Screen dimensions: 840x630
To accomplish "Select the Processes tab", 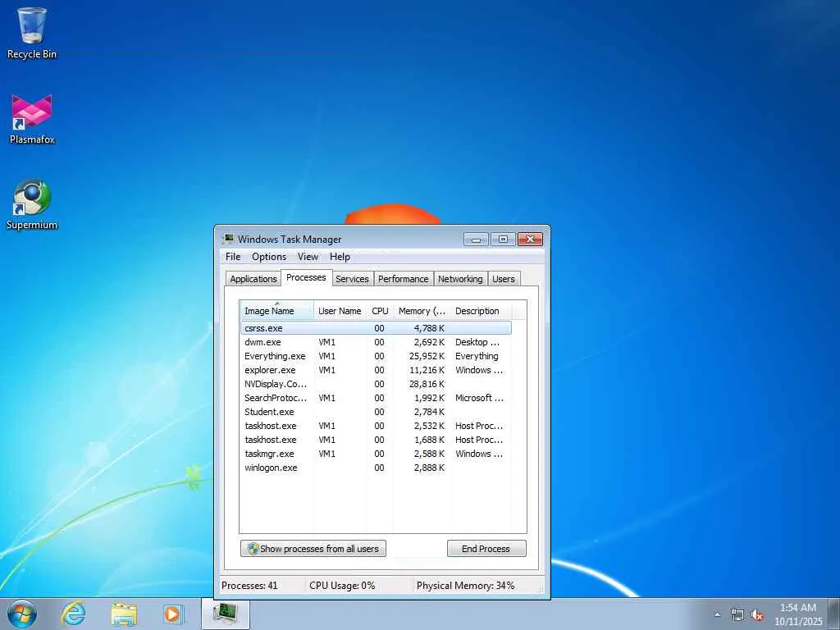I will tap(306, 277).
